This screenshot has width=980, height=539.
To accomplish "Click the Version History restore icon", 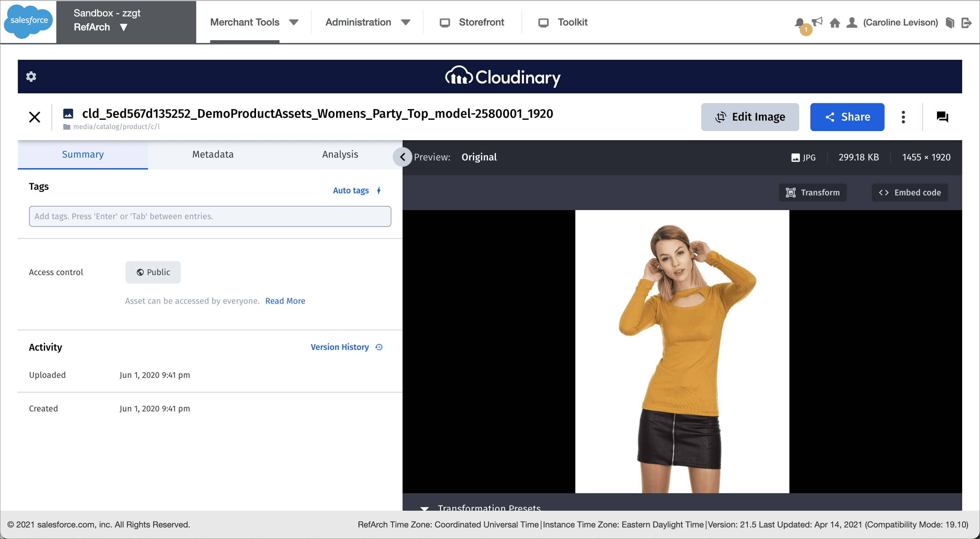I will 379,347.
